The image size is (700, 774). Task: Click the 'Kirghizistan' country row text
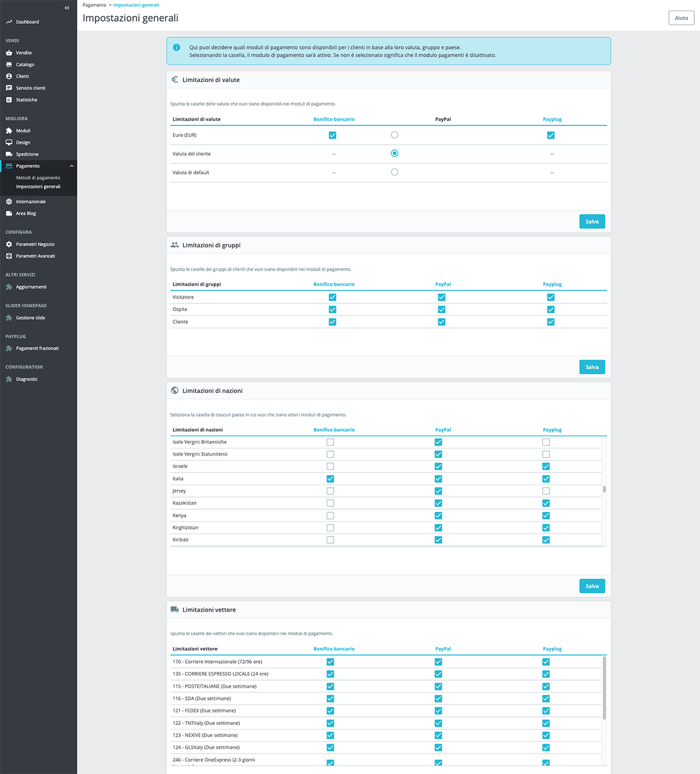point(185,527)
